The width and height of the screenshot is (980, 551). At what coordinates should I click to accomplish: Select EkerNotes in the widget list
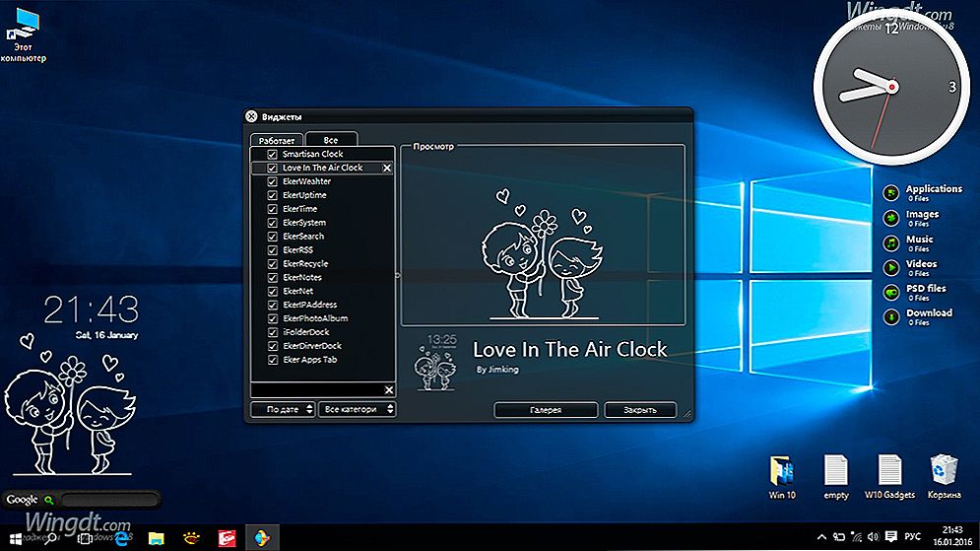coord(322,277)
